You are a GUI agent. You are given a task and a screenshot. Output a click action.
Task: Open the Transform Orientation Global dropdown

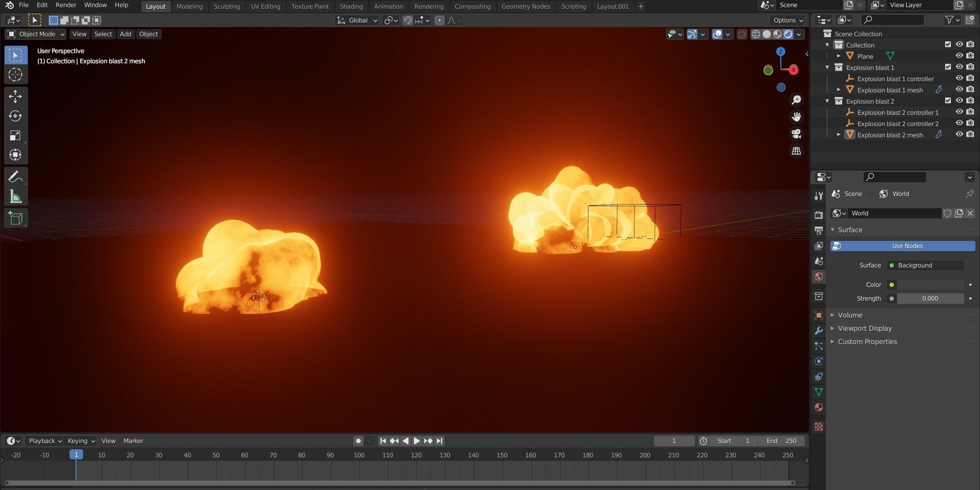357,20
